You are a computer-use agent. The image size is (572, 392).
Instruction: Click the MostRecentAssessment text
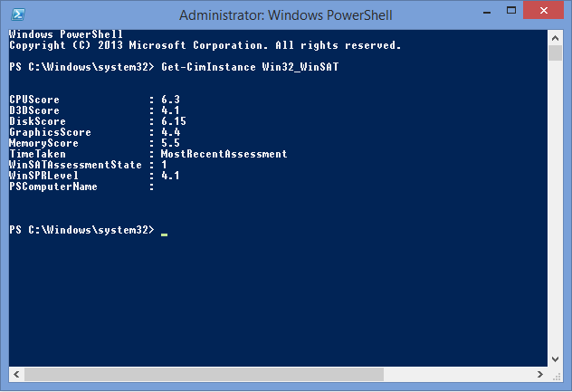(x=224, y=154)
